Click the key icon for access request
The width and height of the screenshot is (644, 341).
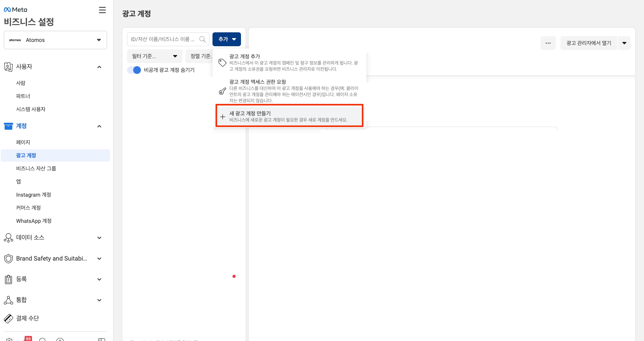(x=222, y=91)
